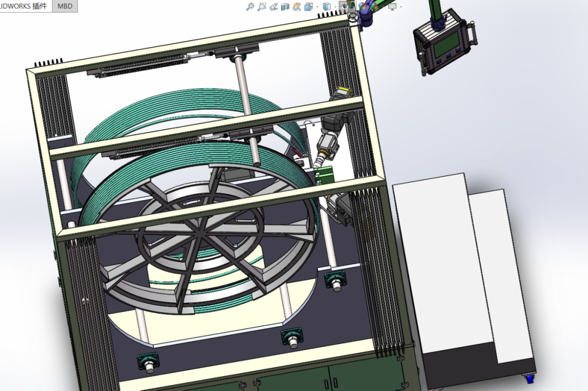Click the Display Style icon
588x391 pixels.
[x=327, y=7]
